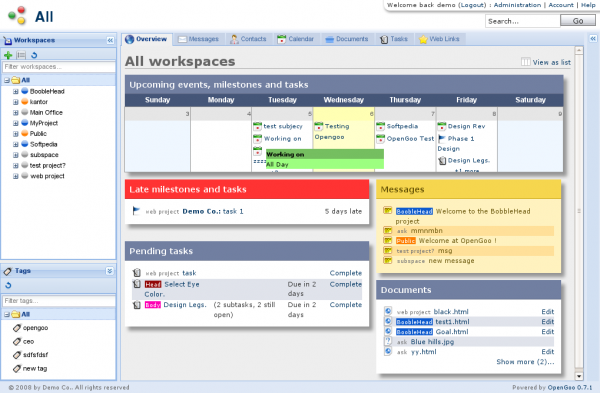This screenshot has height=393, width=600.
Task: Click the Go search button
Action: pyautogui.click(x=578, y=21)
